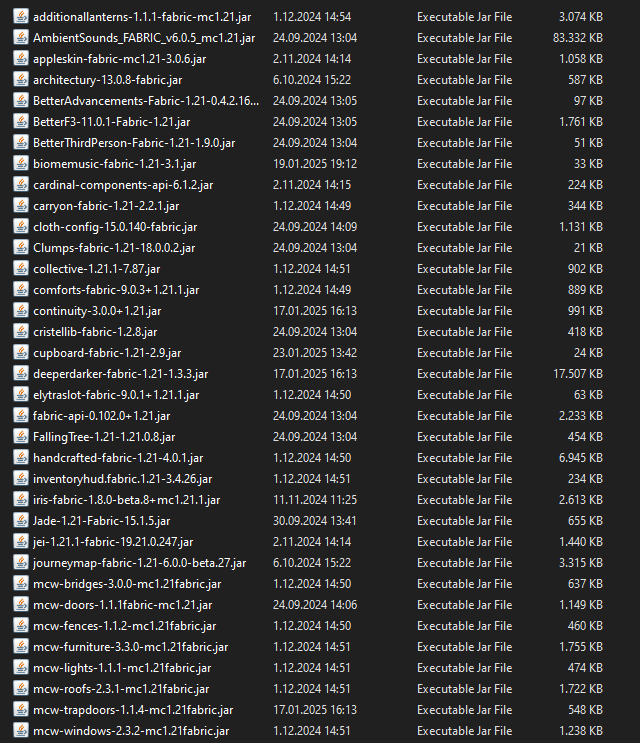Click file name mcw-windows-2.3.2-mc1.21fabric.jar
The image size is (640, 743).
coord(131,731)
